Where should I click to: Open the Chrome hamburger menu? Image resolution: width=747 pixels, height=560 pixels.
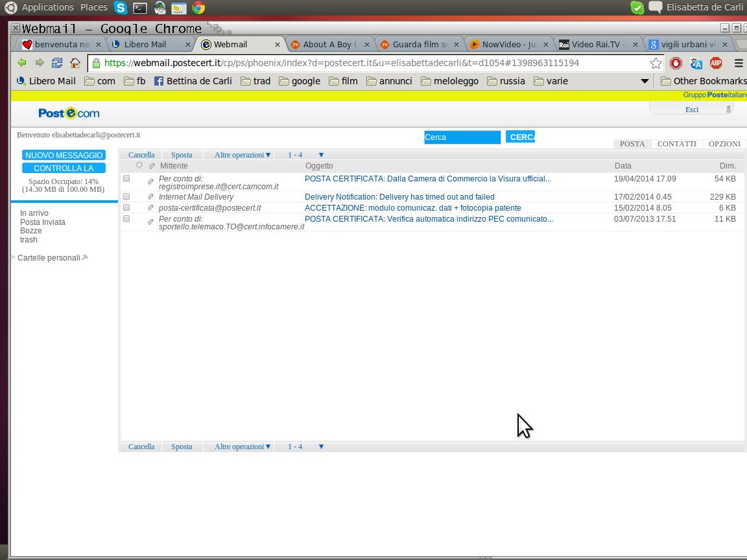[x=739, y=63]
